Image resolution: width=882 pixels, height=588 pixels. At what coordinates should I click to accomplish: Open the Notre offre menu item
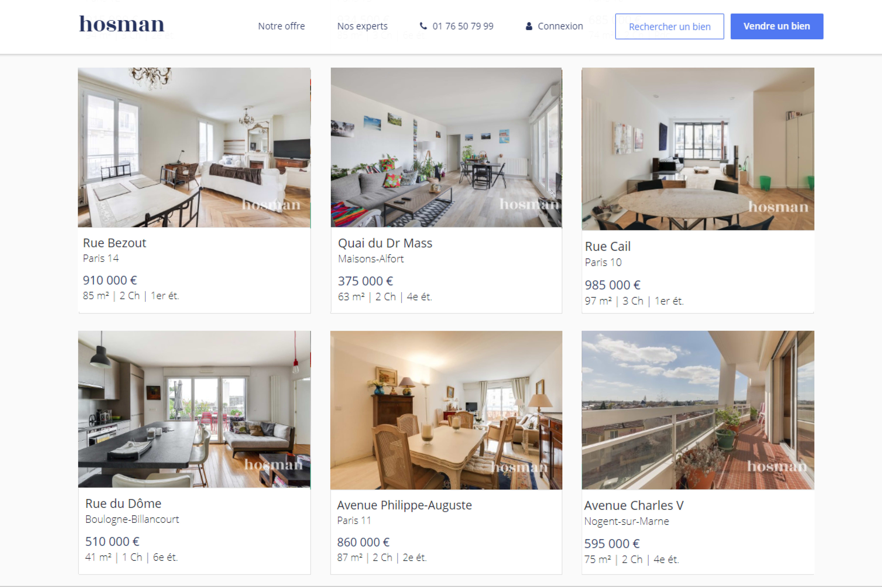[x=281, y=26]
